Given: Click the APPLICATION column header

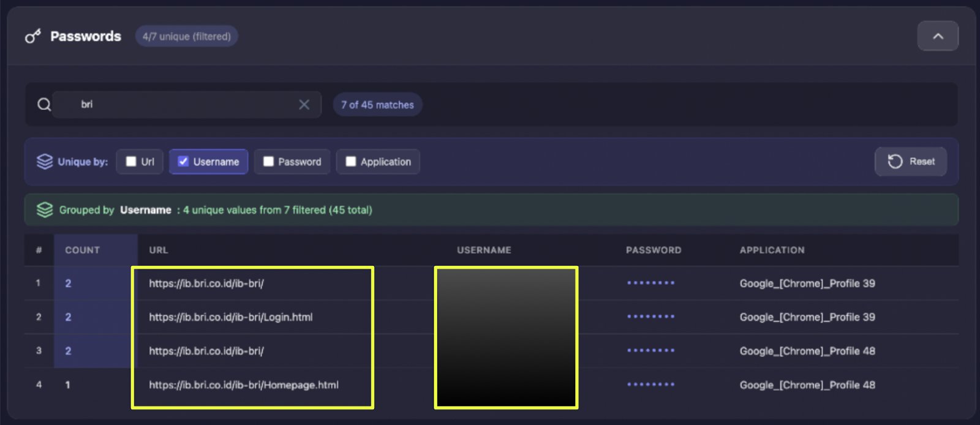Looking at the screenshot, I should [x=772, y=250].
